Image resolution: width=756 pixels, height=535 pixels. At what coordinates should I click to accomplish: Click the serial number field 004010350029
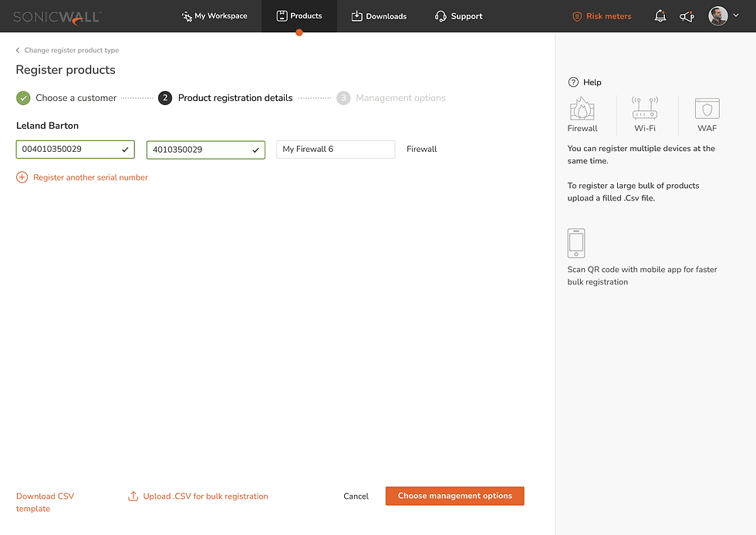pos(76,150)
